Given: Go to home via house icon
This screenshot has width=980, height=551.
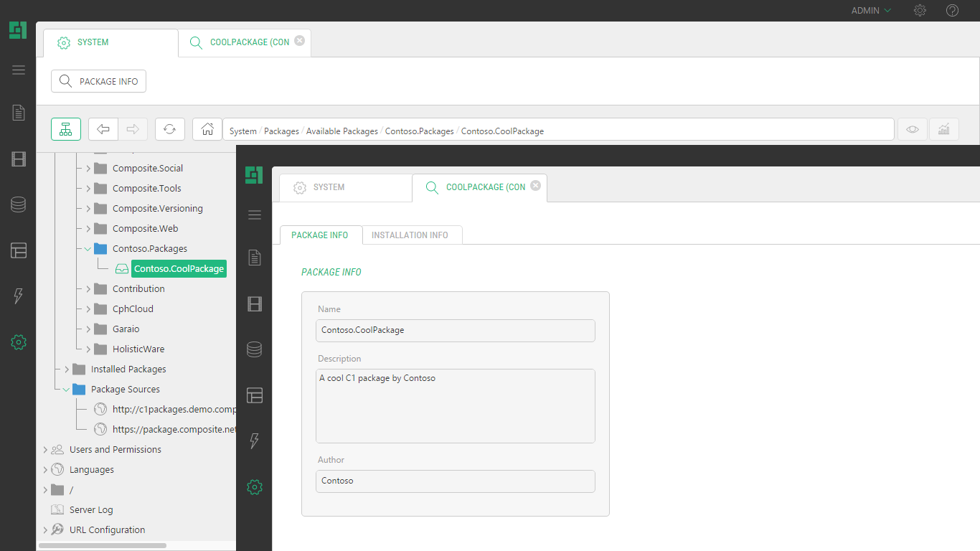Looking at the screenshot, I should 207,129.
